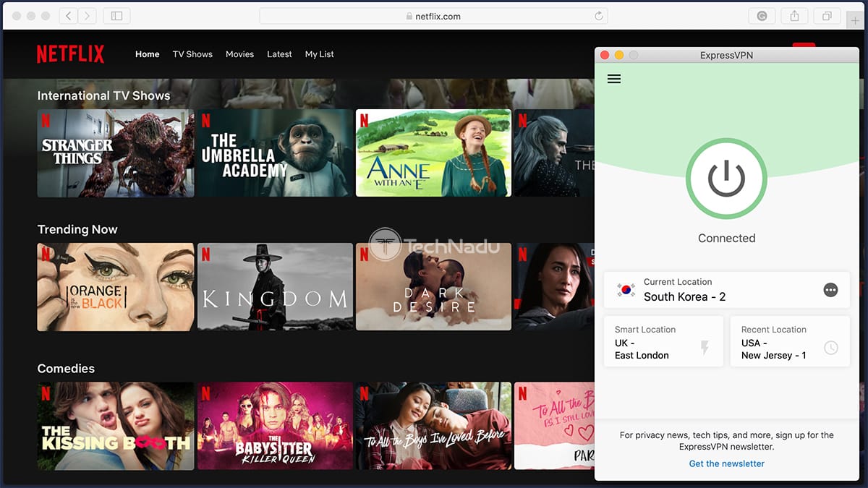Open the TV Shows section
This screenshot has height=488, width=868.
pyautogui.click(x=192, y=54)
